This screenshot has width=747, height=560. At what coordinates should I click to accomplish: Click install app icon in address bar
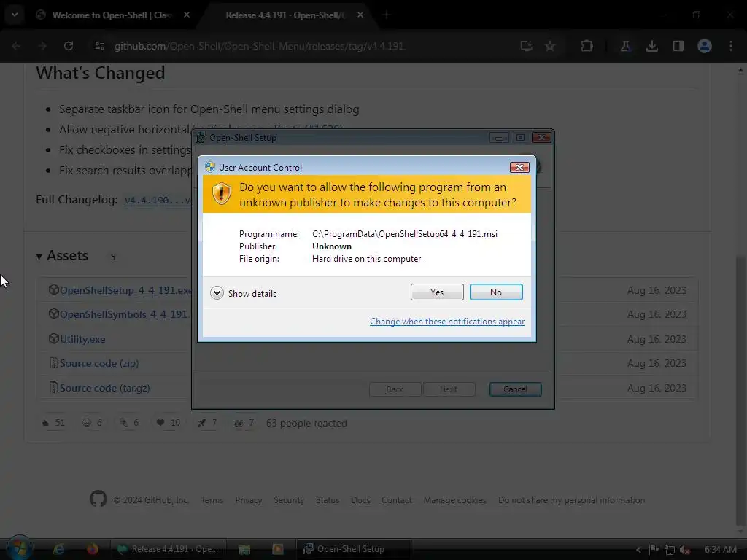click(x=527, y=46)
